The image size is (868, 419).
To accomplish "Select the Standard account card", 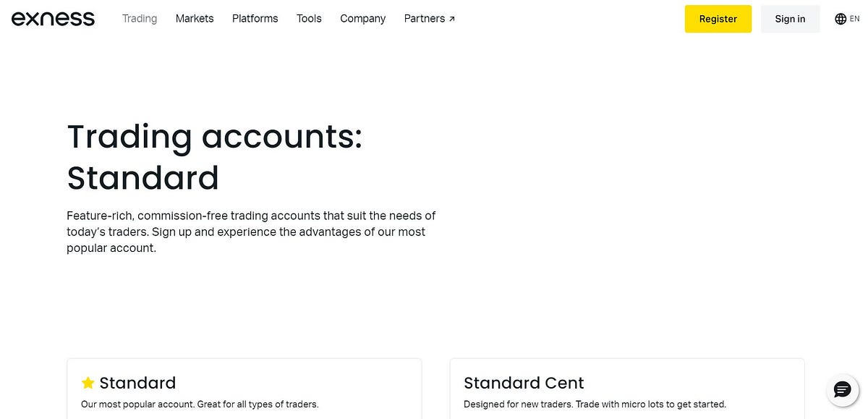I will pyautogui.click(x=244, y=391).
